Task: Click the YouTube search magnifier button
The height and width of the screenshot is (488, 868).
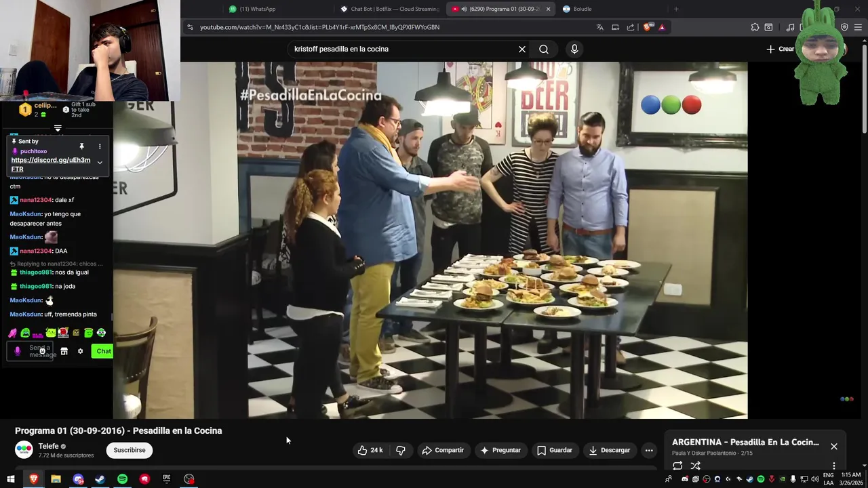Action: (x=544, y=49)
